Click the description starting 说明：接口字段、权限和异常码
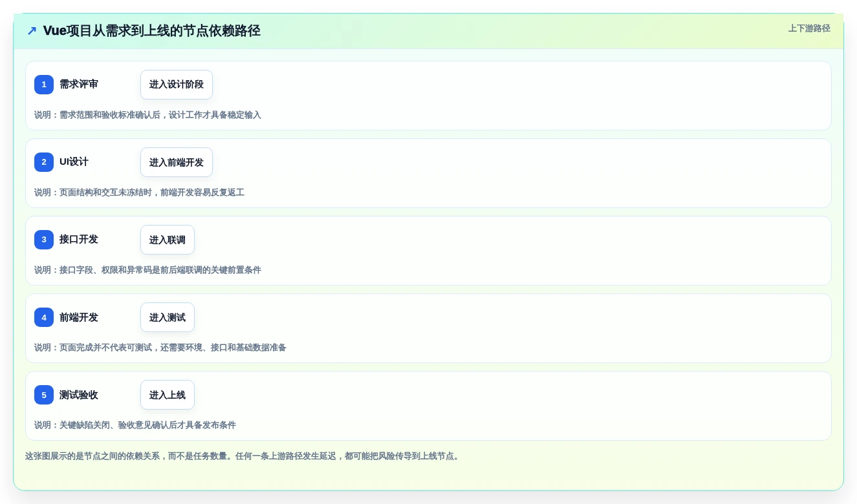Image resolution: width=857 pixels, height=504 pixels. [147, 270]
